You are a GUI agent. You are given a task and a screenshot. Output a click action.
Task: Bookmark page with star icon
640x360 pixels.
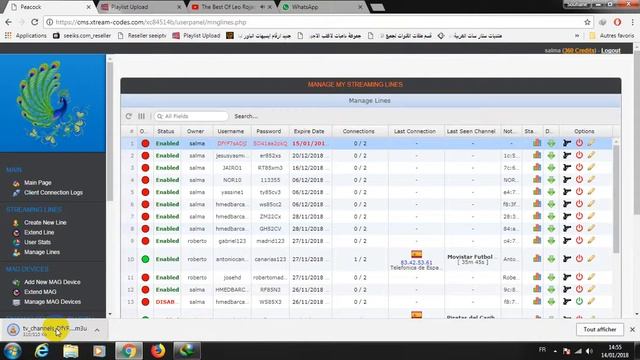point(587,22)
